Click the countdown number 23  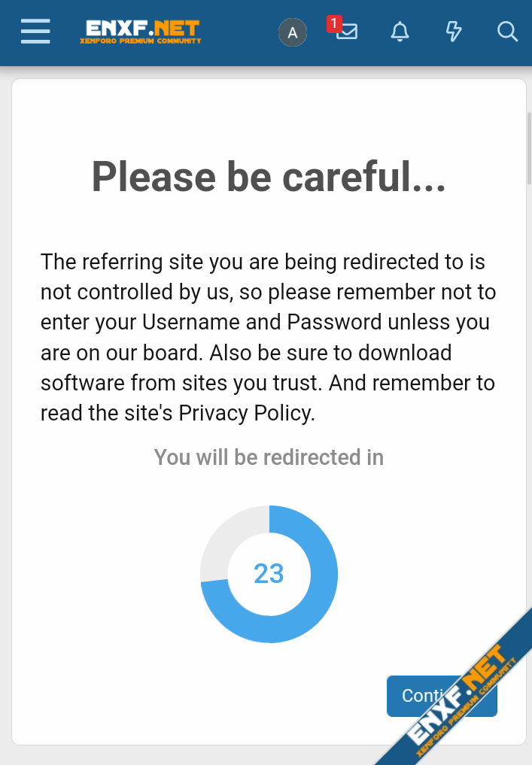click(269, 574)
